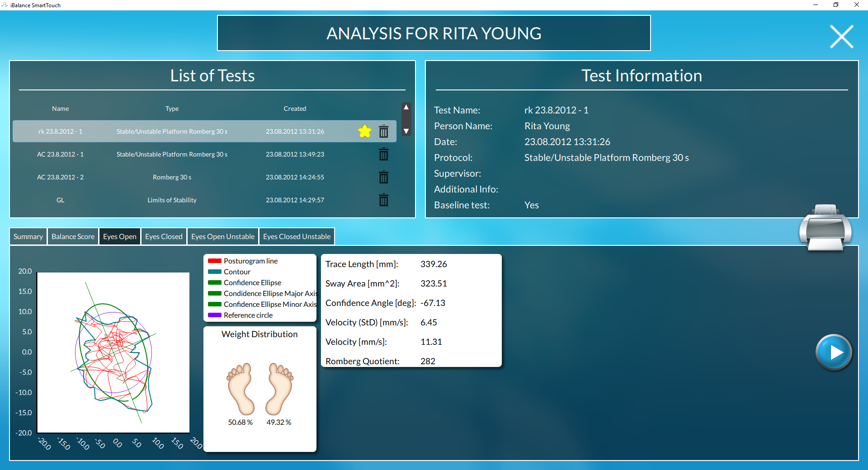868x470 pixels.
Task: Click the Confidence Angle value -67.13
Action: point(433,303)
